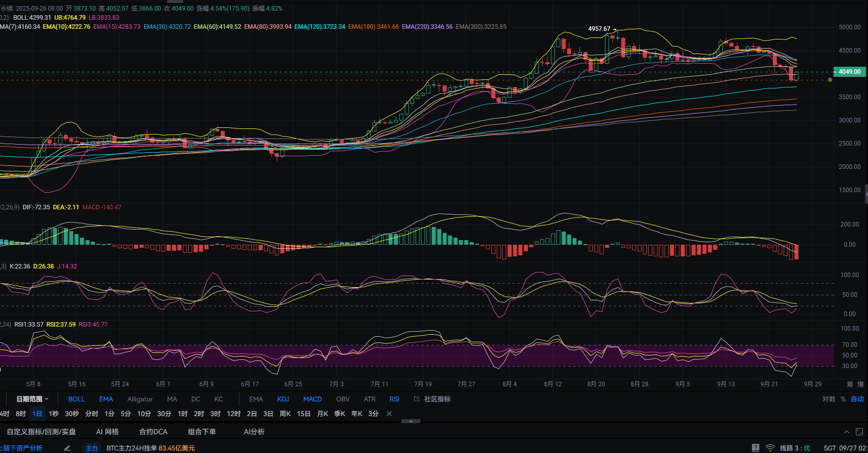This screenshot has height=453, width=868.
Task: Open the 日期范围 date range dropdown
Action: coord(32,399)
